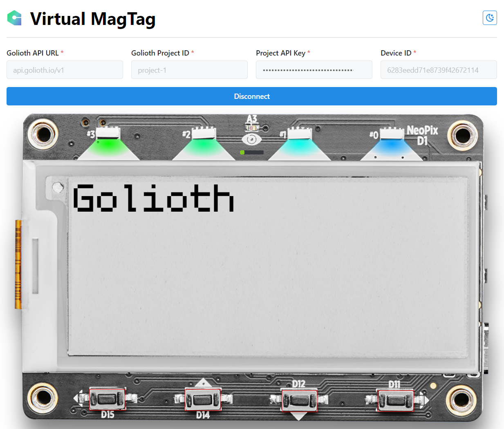The height and width of the screenshot is (429, 504).
Task: Click the Golioth API URL field
Action: (x=65, y=70)
